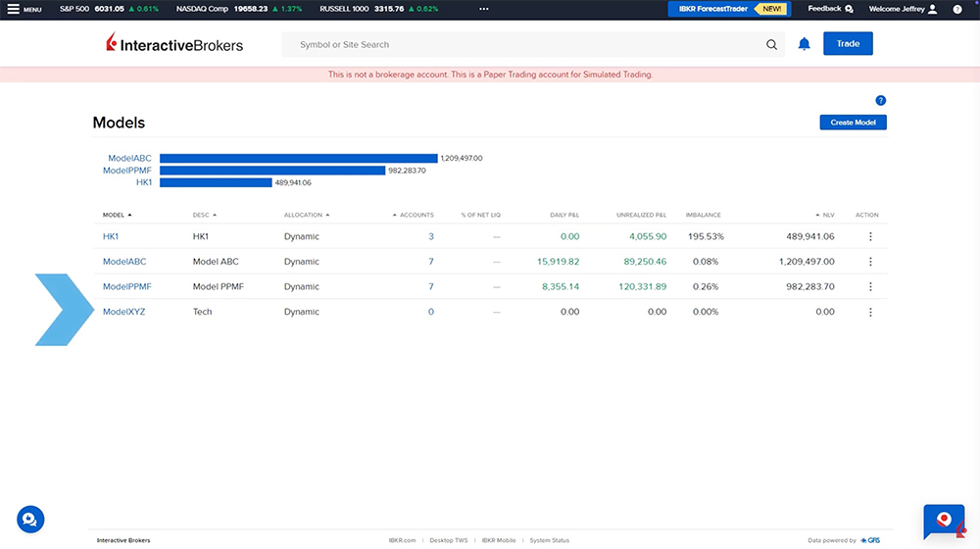The height and width of the screenshot is (549, 980).
Task: Click the GFIS data provider logo
Action: tap(870, 540)
